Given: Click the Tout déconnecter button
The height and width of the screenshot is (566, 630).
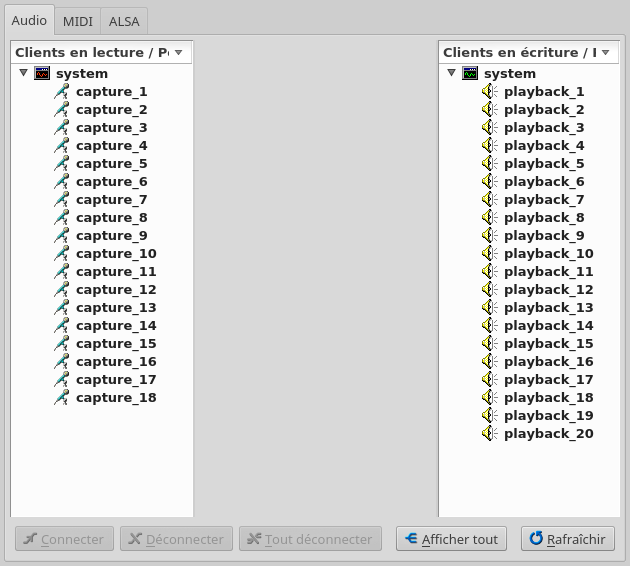Looking at the screenshot, I should [310, 539].
